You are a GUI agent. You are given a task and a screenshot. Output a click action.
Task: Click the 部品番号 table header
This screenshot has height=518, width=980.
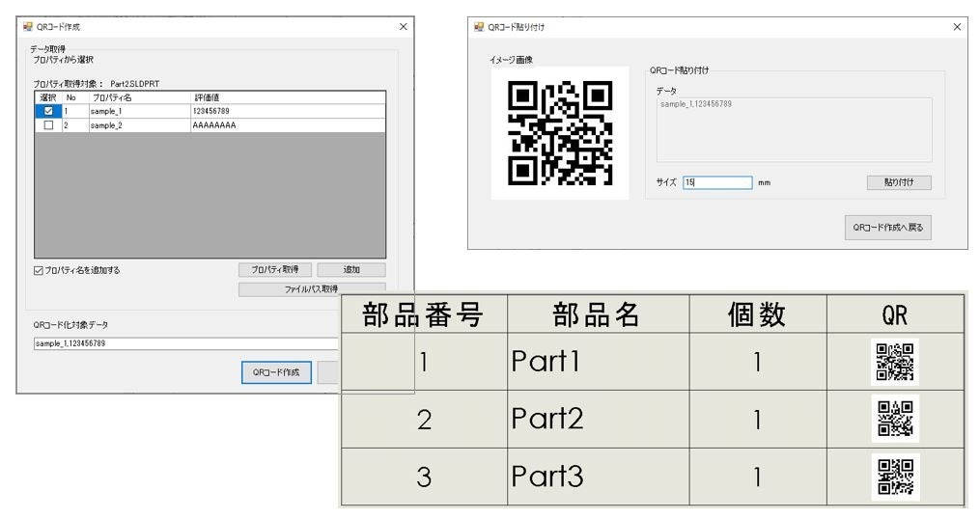(x=424, y=314)
